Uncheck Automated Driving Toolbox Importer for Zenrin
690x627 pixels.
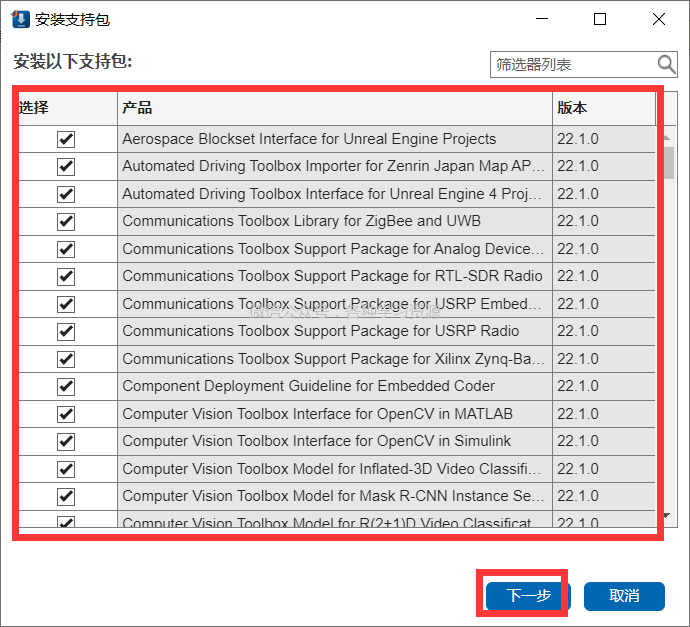tap(66, 167)
